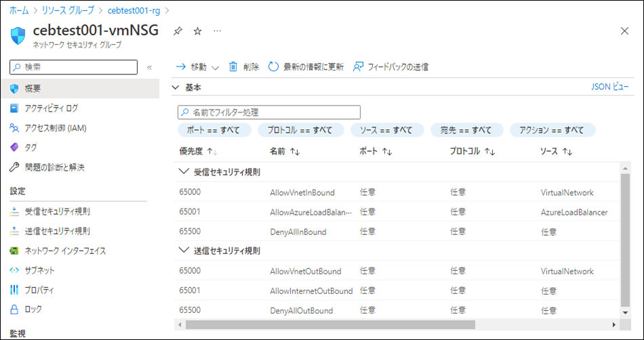This screenshot has height=340, width=644.
Task: Focus the 名前でフィルター処理 field
Action: [x=269, y=112]
